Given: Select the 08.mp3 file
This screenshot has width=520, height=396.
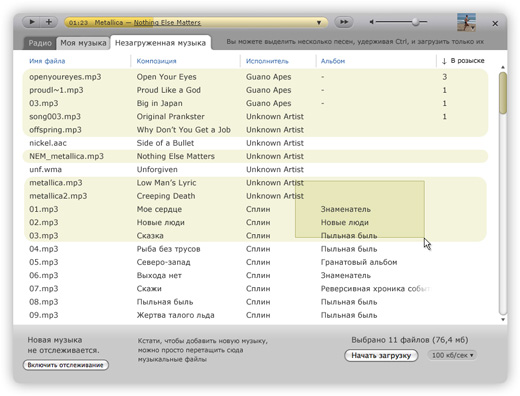Looking at the screenshot, I should tap(43, 302).
